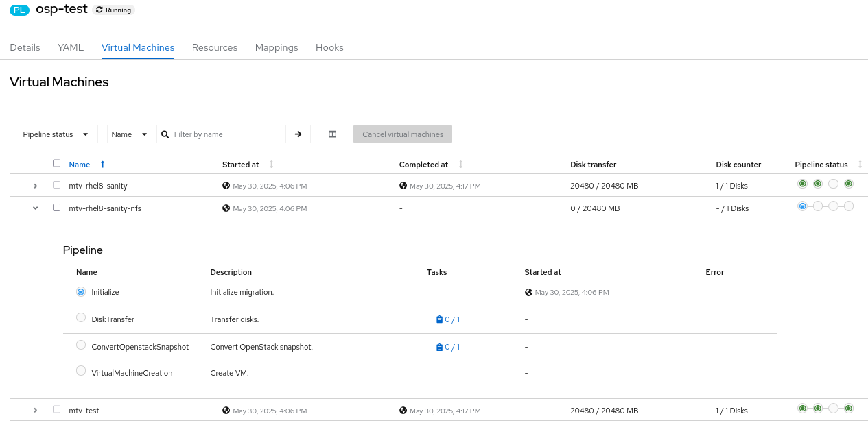Collapse the mtv-rhel8-sanity-nfs row

coord(36,208)
